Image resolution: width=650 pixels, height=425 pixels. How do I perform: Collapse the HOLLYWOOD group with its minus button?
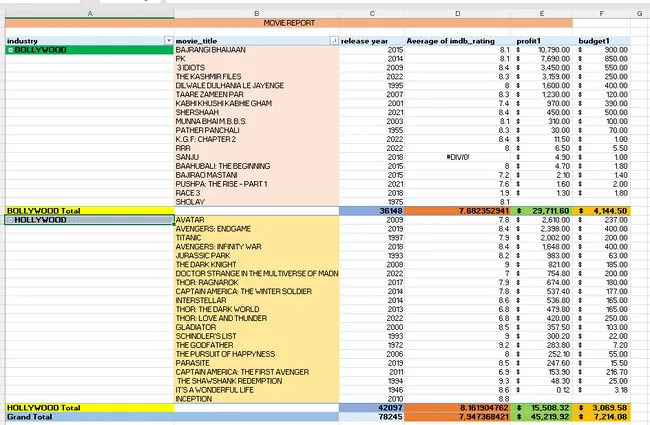click(x=10, y=219)
